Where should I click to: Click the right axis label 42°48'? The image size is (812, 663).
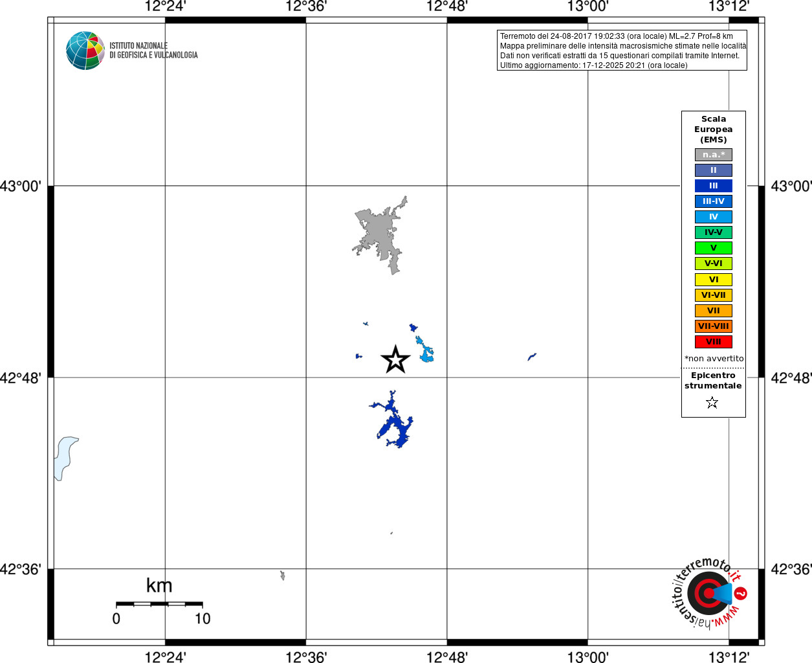click(x=791, y=377)
